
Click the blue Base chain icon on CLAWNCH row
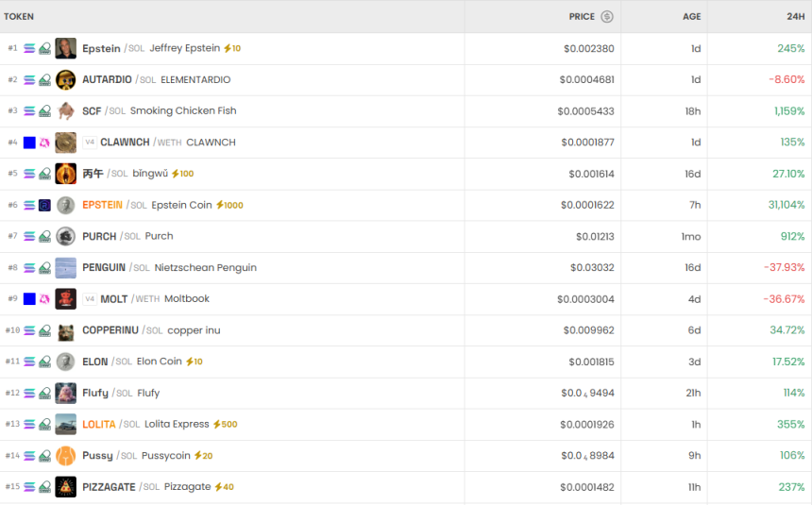29,143
